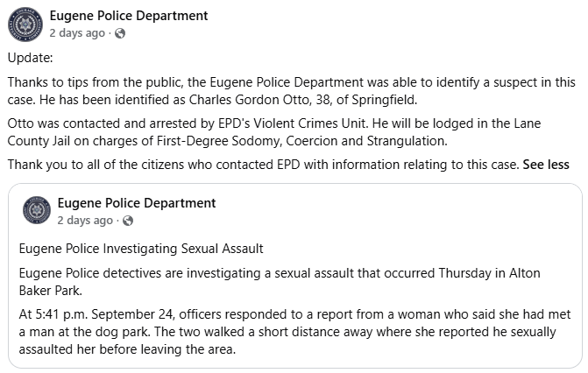Click the paragraph starting "At 5:41 p.m. September 24"
The height and width of the screenshot is (373, 588).
[294, 332]
